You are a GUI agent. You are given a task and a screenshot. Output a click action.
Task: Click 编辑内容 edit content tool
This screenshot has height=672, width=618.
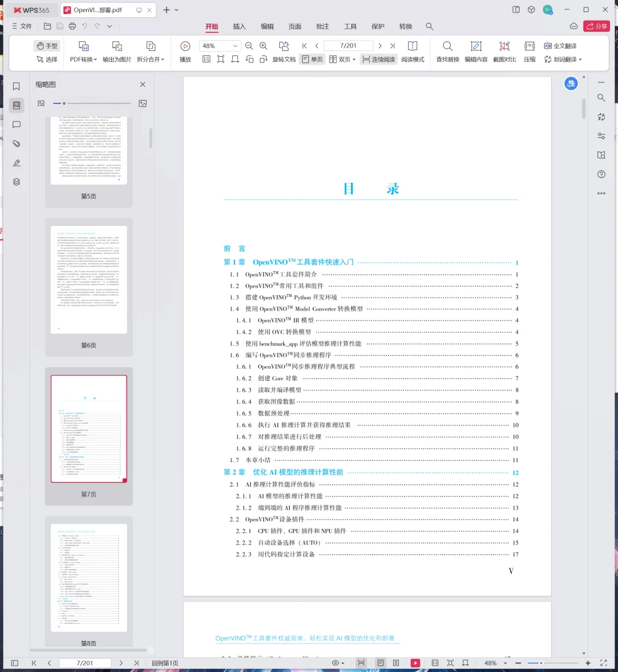point(476,53)
